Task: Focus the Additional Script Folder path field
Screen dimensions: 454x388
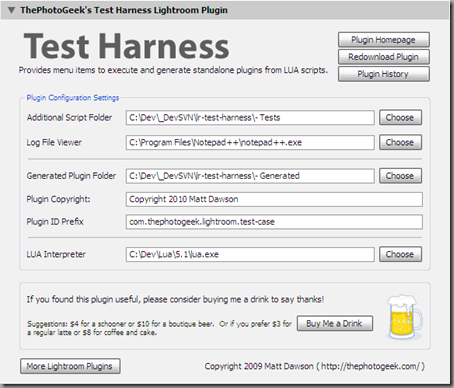Action: pos(250,118)
